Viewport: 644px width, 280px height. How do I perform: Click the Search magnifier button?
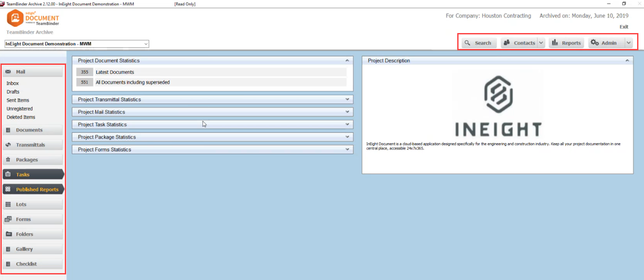pyautogui.click(x=479, y=43)
